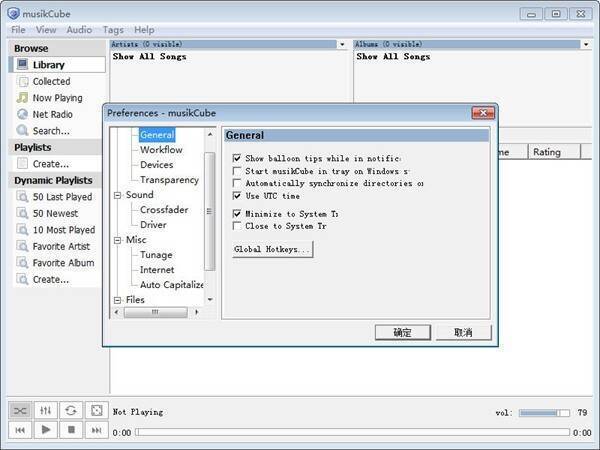Open the Audio menu
Image resolution: width=600 pixels, height=450 pixels.
click(x=79, y=30)
